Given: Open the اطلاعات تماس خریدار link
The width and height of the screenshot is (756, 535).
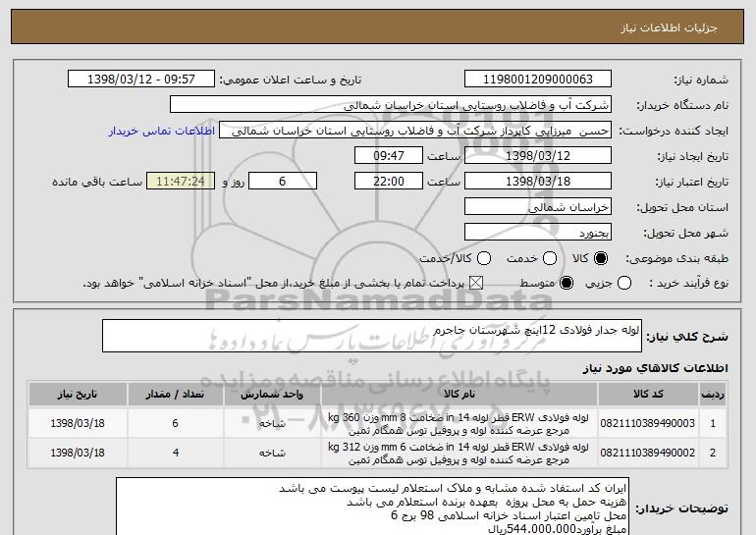Looking at the screenshot, I should point(162,131).
